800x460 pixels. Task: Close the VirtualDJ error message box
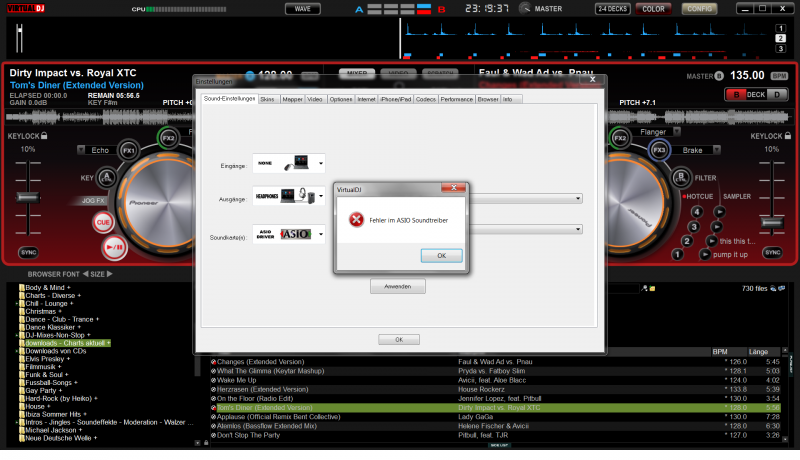453,188
